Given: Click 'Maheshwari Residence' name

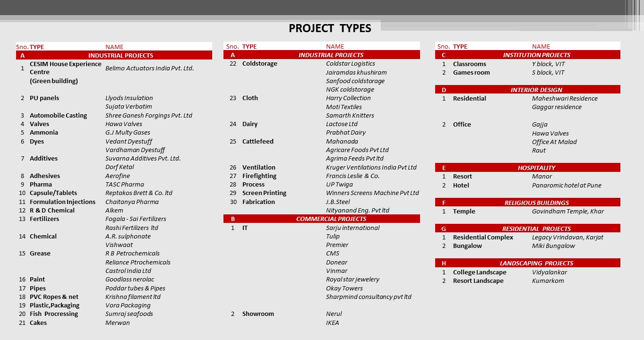Looking at the screenshot, I should [565, 99].
